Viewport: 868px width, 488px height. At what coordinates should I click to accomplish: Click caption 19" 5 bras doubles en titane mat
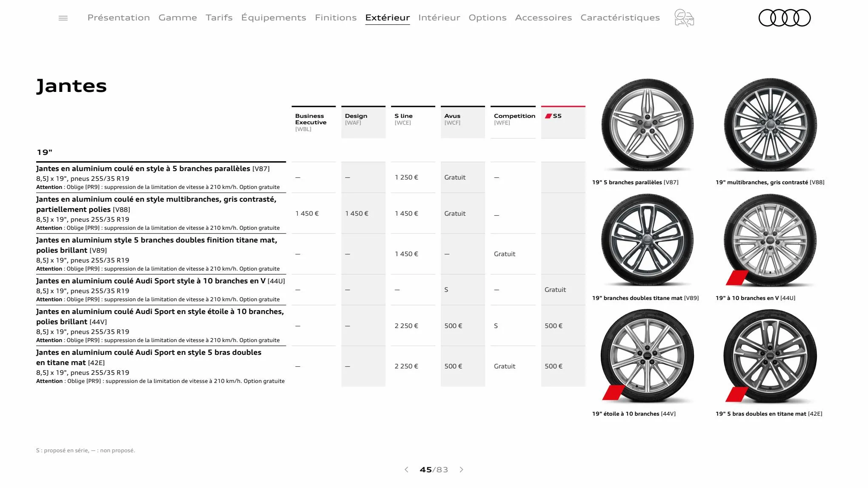point(769,414)
